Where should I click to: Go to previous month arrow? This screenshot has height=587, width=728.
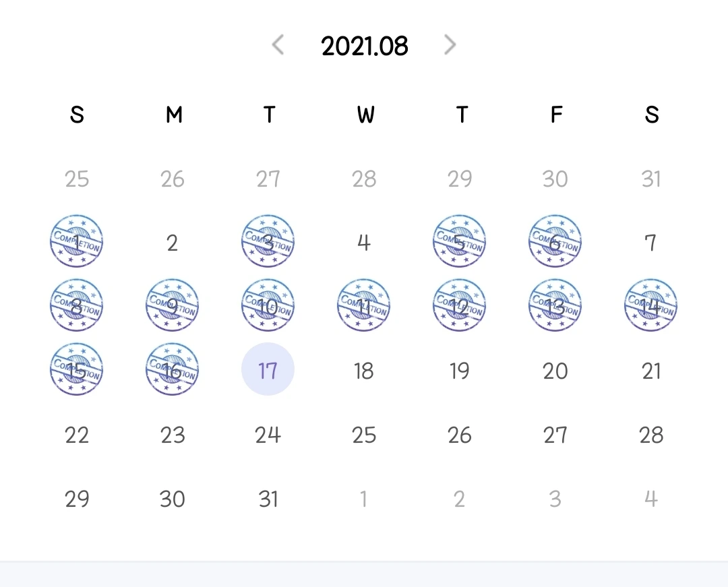[278, 45]
